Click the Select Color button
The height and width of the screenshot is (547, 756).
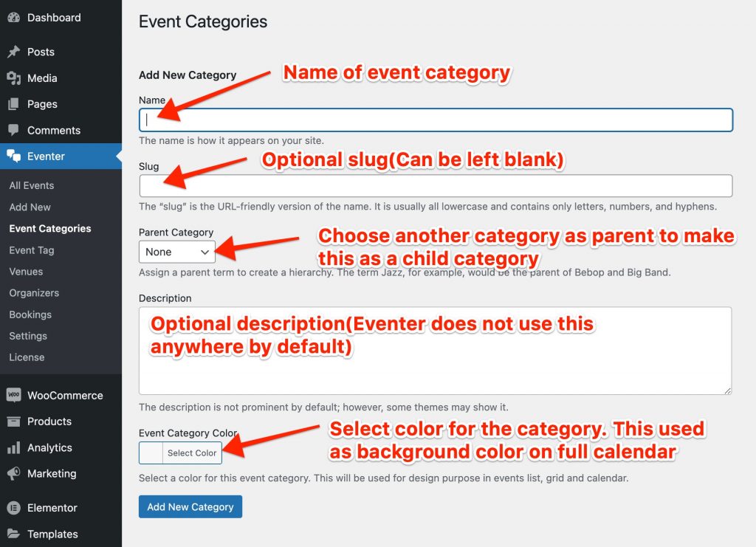(192, 453)
